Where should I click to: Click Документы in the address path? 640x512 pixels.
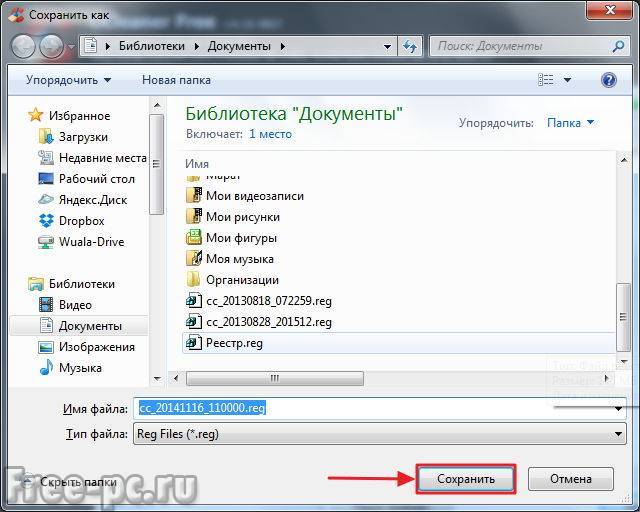pyautogui.click(x=239, y=46)
